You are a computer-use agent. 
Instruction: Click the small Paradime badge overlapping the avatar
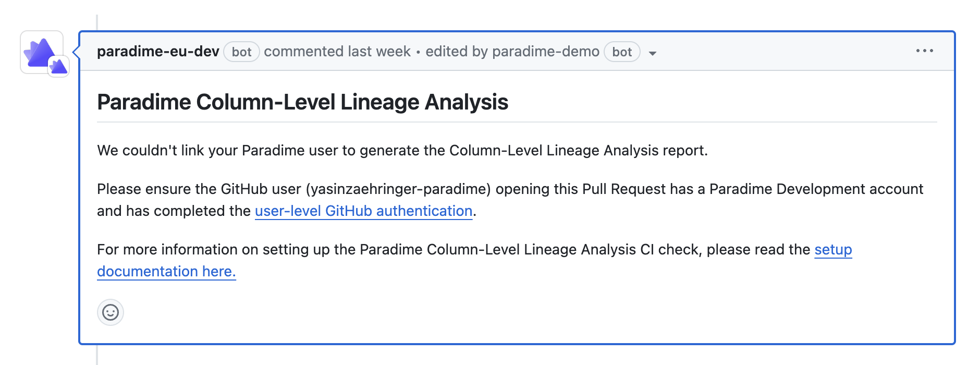click(x=59, y=67)
